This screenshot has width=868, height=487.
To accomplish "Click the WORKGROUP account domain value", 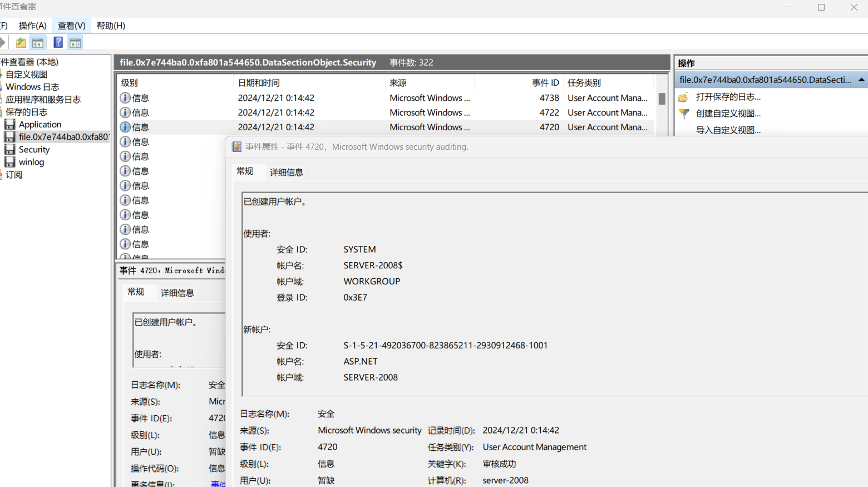I will 372,282.
